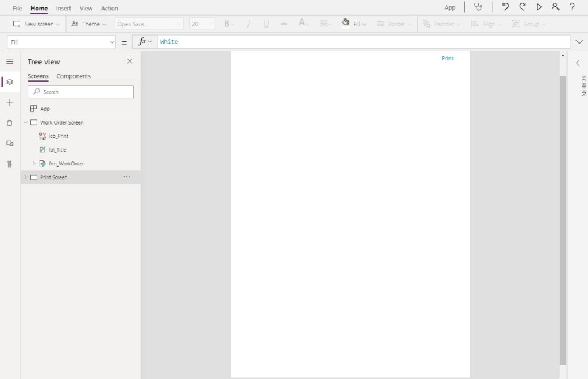Open the text alignment options
588x379 pixels.
coord(325,24)
